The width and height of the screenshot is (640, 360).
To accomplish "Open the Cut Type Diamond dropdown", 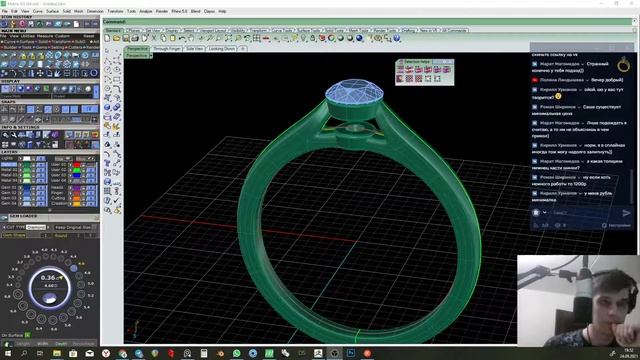I will (x=36, y=227).
